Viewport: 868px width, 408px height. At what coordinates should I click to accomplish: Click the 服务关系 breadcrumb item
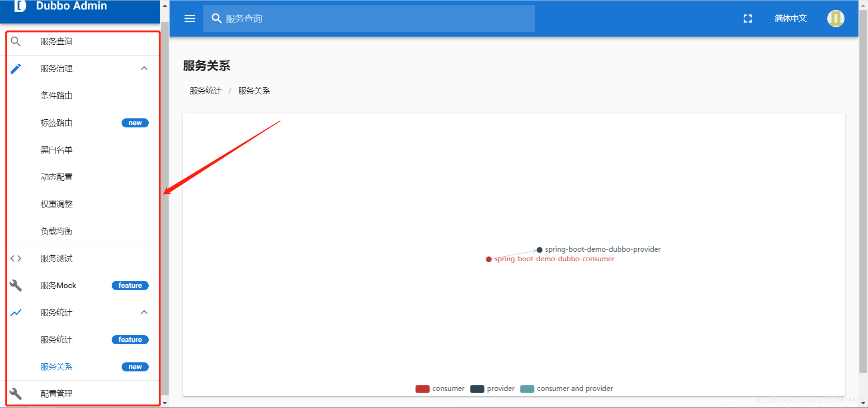point(254,91)
